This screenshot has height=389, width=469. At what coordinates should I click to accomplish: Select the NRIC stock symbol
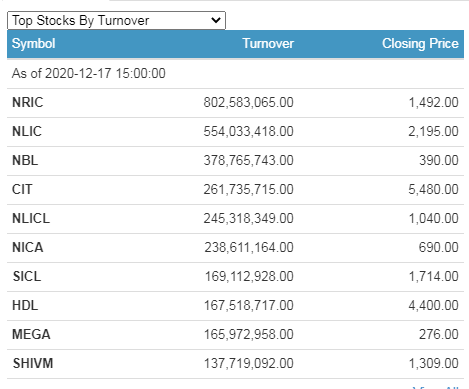click(28, 102)
